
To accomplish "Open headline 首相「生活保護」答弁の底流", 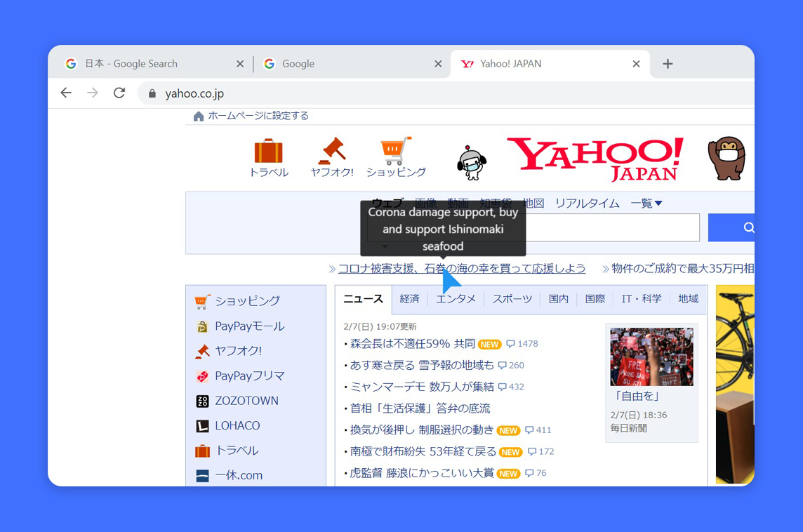I will coord(420,408).
